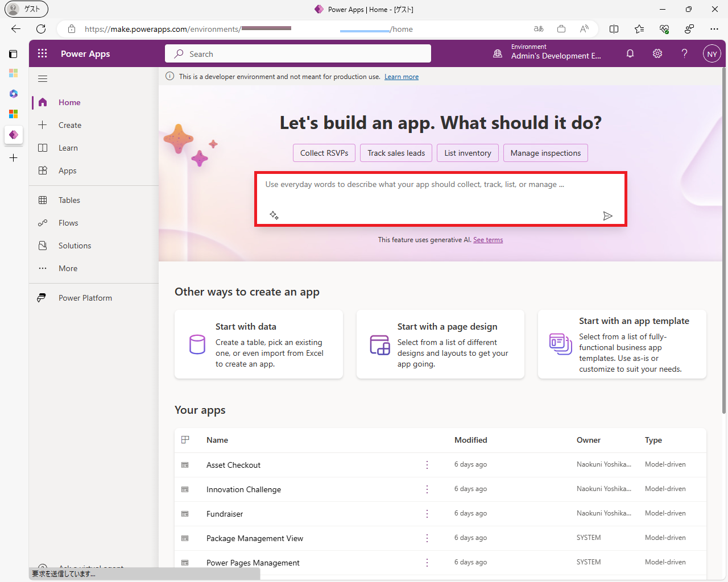Select Start with an app template card
This screenshot has height=582, width=728.
click(x=622, y=344)
